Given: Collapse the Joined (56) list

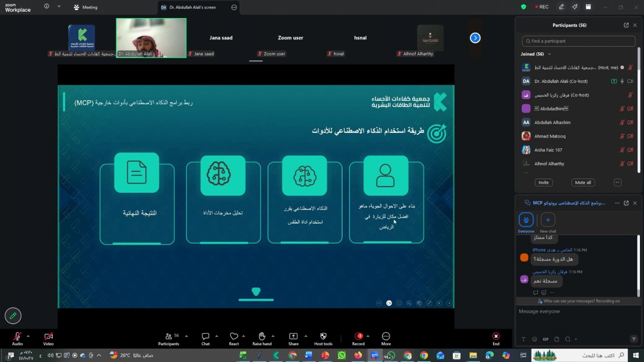Looking at the screenshot, I should [549, 54].
